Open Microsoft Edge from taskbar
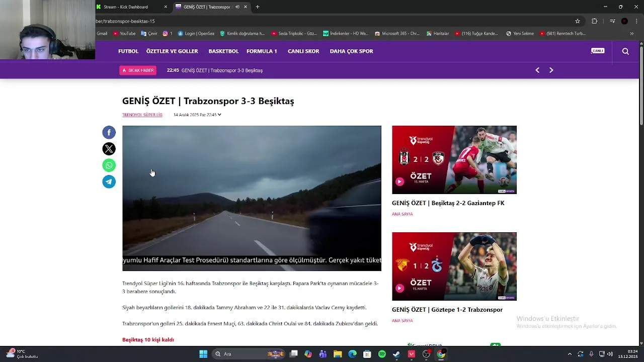The image size is (644, 362). click(352, 354)
